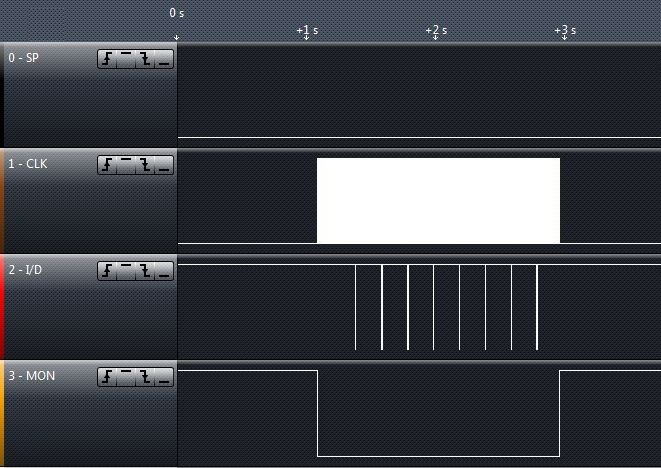
Task: Set falling edge trigger on MON channel
Action: coord(145,377)
